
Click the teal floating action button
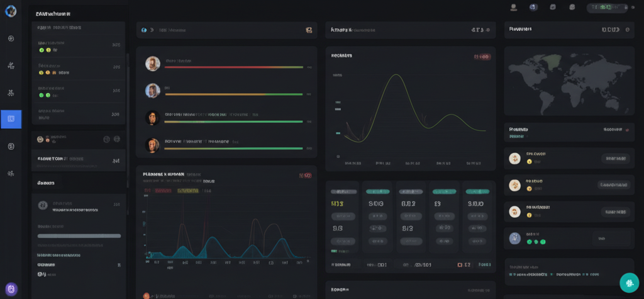point(630,283)
